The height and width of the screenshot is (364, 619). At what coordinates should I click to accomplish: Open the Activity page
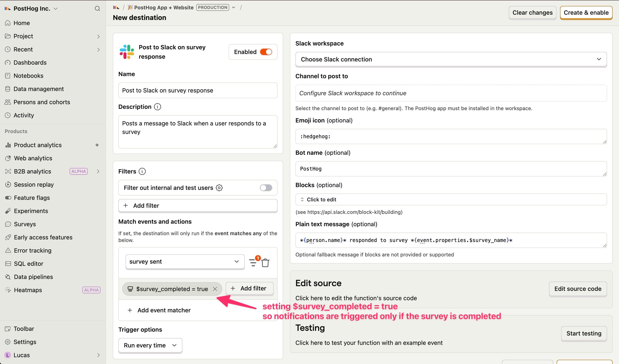pos(24,115)
